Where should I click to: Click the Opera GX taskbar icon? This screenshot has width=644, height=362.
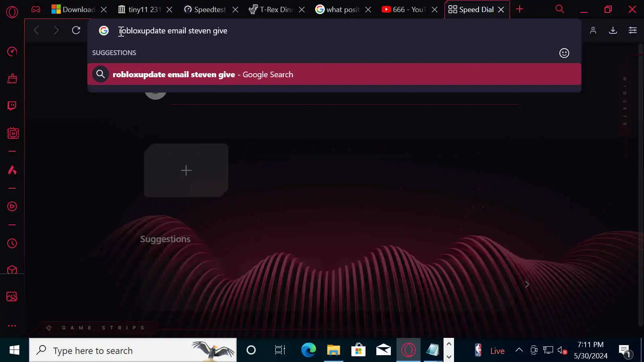tap(408, 350)
